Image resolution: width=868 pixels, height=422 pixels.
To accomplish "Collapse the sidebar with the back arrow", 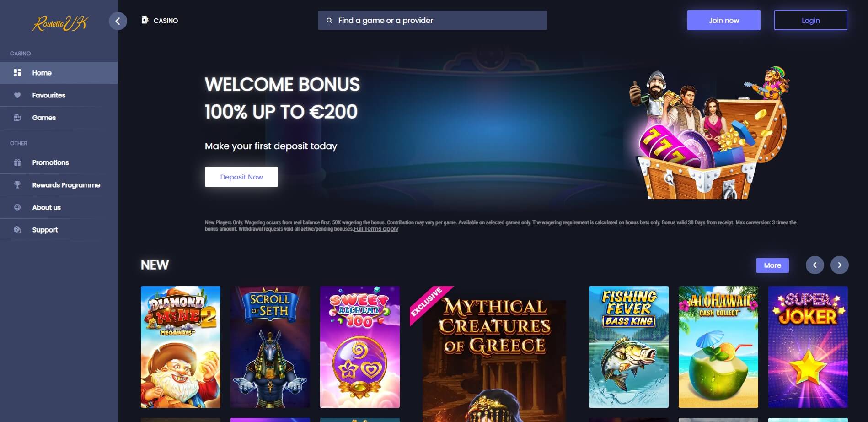I will point(118,21).
